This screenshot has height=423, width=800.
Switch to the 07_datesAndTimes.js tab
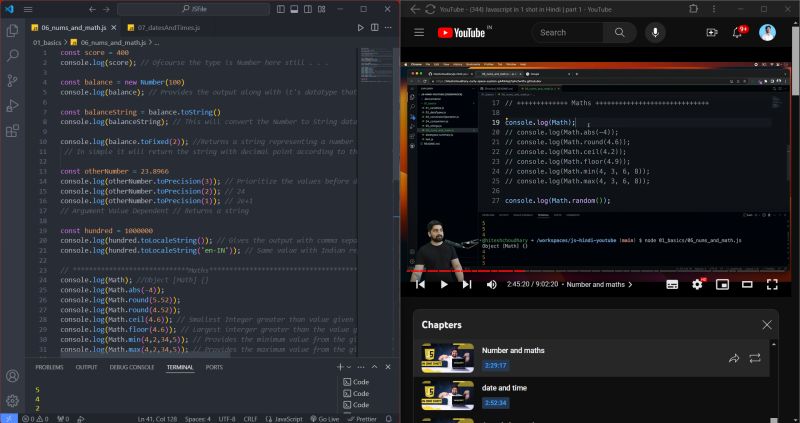coord(166,29)
